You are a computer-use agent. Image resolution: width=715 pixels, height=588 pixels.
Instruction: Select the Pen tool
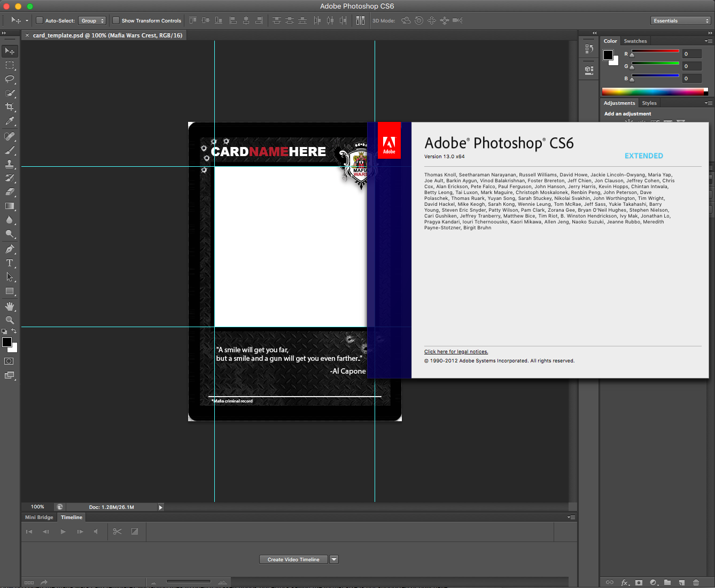[10, 249]
